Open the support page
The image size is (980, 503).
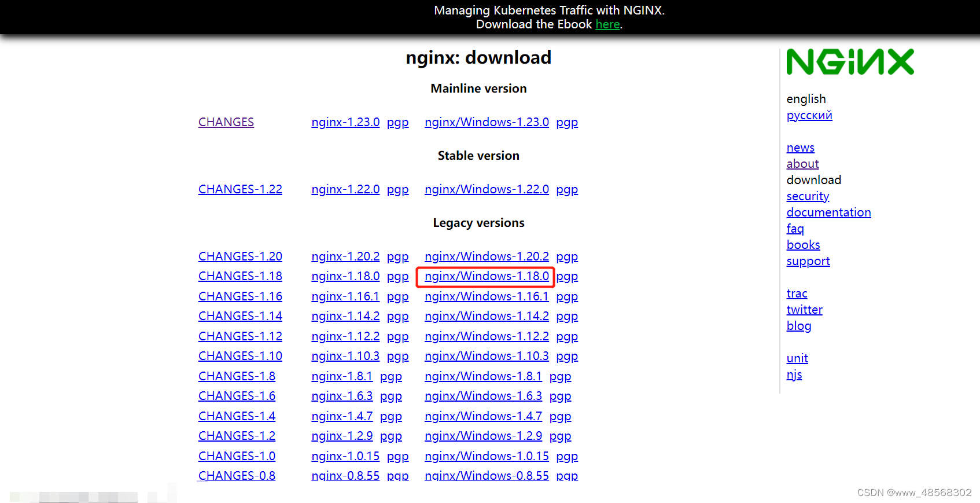pos(808,261)
